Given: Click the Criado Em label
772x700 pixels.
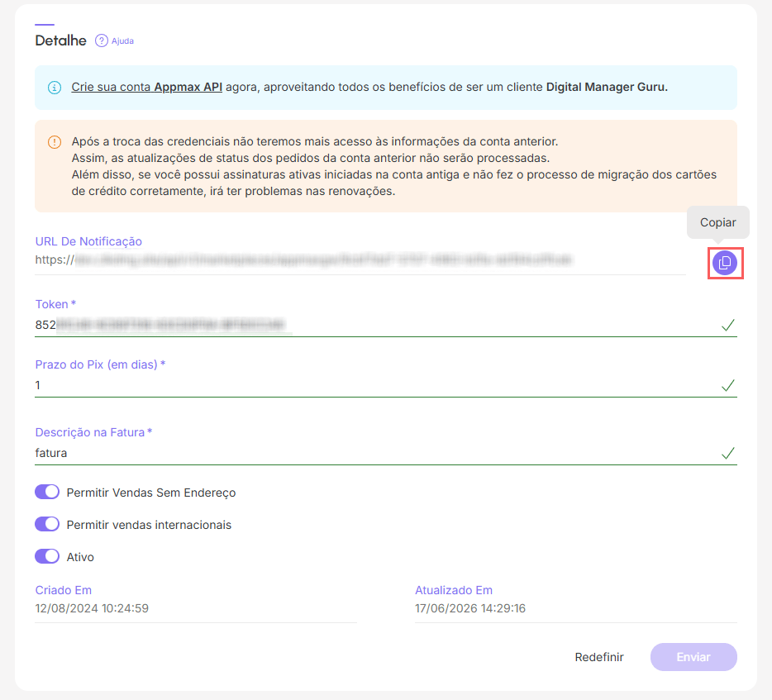Looking at the screenshot, I should (x=64, y=590).
